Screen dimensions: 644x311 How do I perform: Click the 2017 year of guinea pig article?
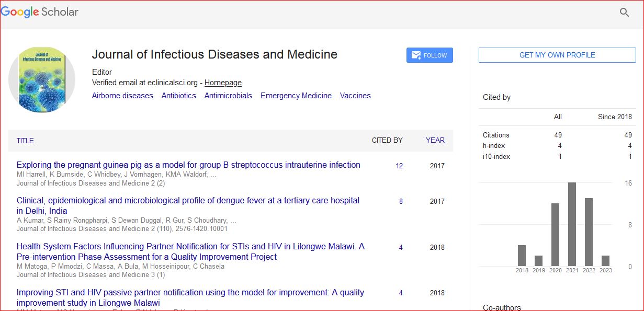tap(437, 166)
